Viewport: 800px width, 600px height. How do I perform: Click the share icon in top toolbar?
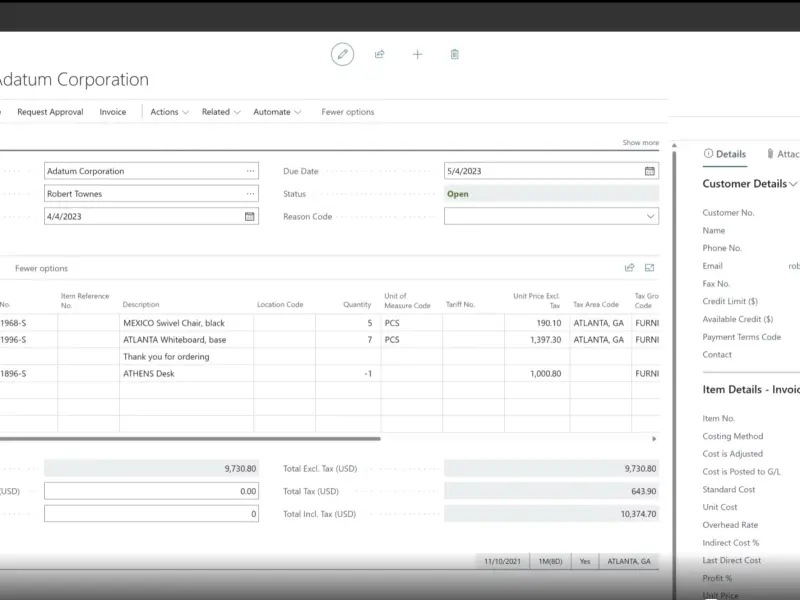(380, 54)
